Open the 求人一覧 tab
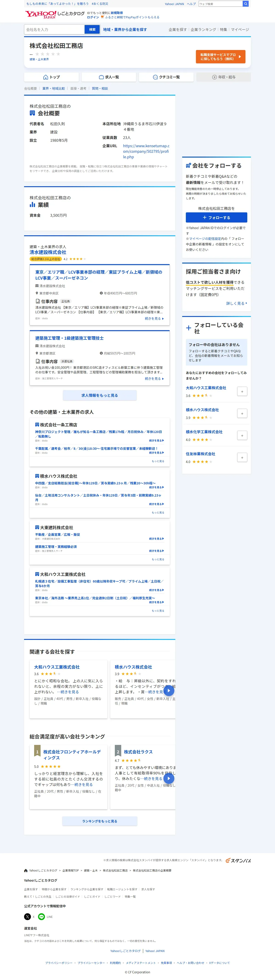The image size is (275, 980). [x=109, y=77]
